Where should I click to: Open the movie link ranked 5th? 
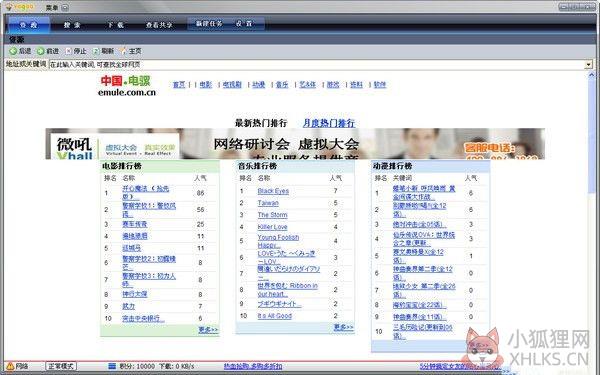click(x=132, y=248)
